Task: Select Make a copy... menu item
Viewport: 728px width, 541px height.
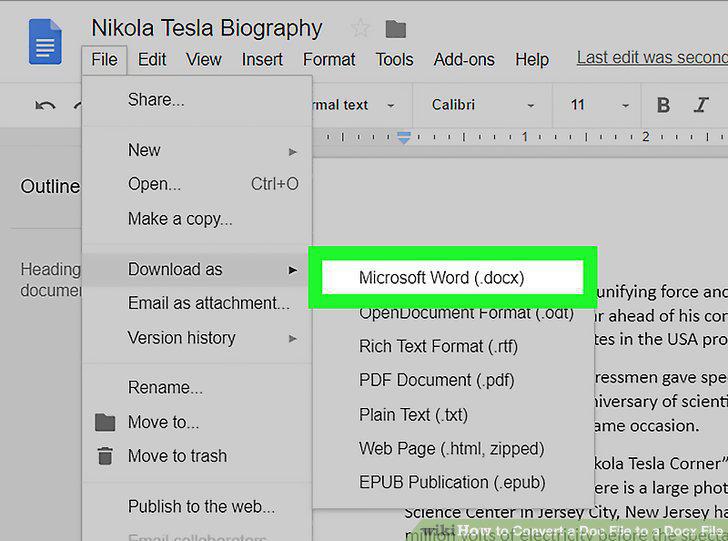Action: pyautogui.click(x=197, y=219)
